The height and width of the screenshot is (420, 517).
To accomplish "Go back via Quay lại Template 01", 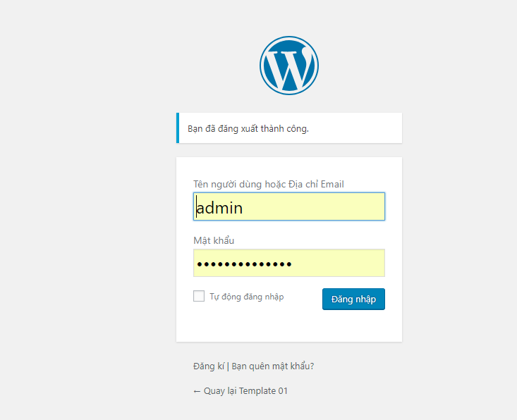I will click(x=241, y=391).
